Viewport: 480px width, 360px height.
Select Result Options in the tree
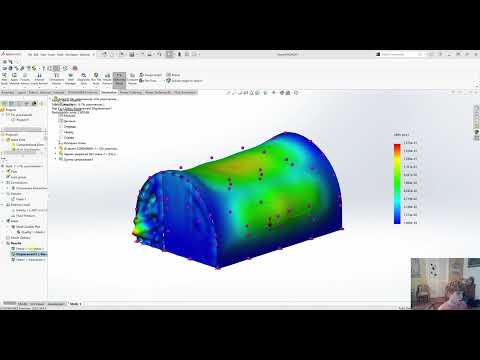click(18, 238)
